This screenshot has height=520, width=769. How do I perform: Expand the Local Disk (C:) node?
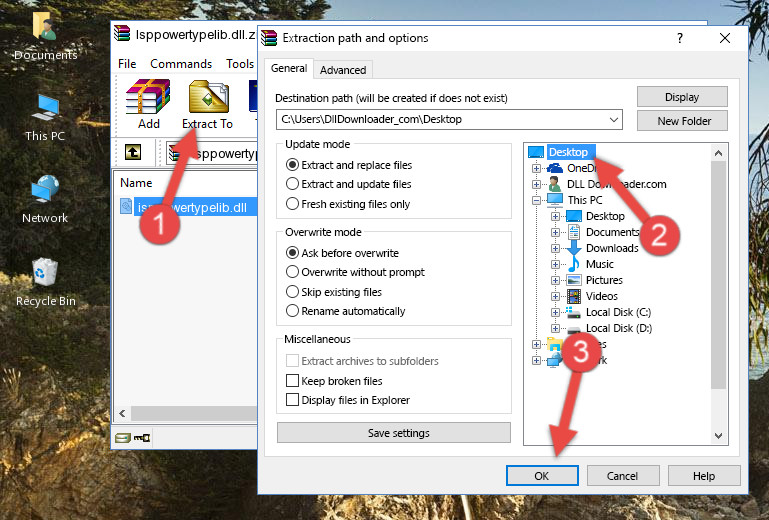tap(555, 312)
